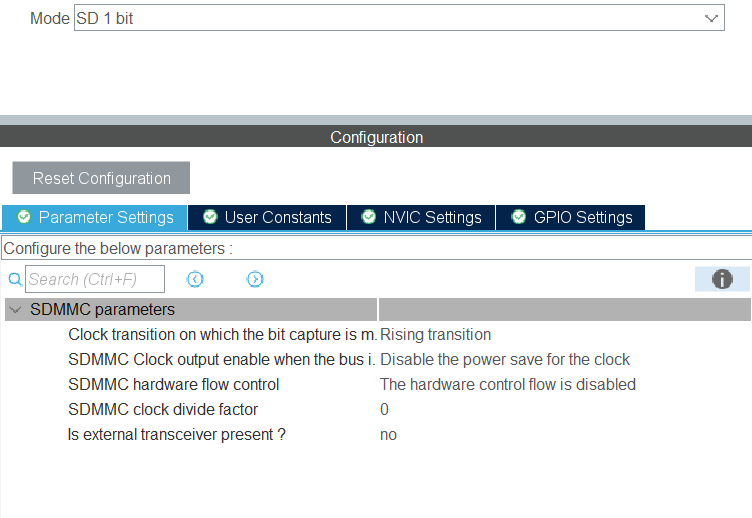Image resolution: width=752 pixels, height=518 pixels.
Task: Collapse the SDMMC parameters group
Action: coord(15,310)
